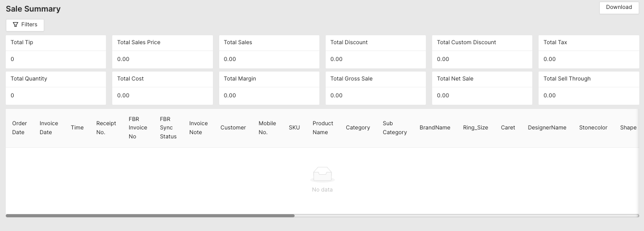Click the Receipt No. column header
This screenshot has width=644, height=231.
(106, 128)
